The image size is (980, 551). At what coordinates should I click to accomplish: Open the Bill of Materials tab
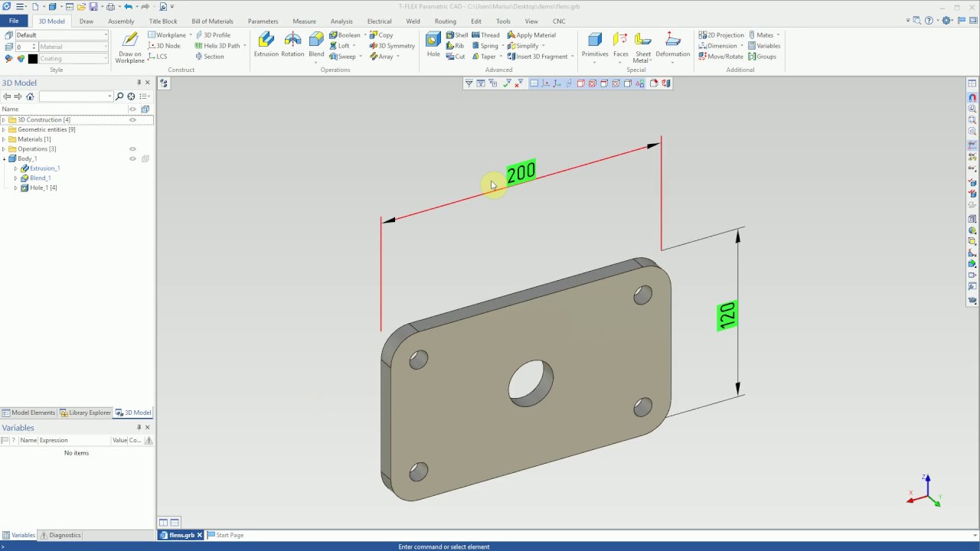(212, 21)
